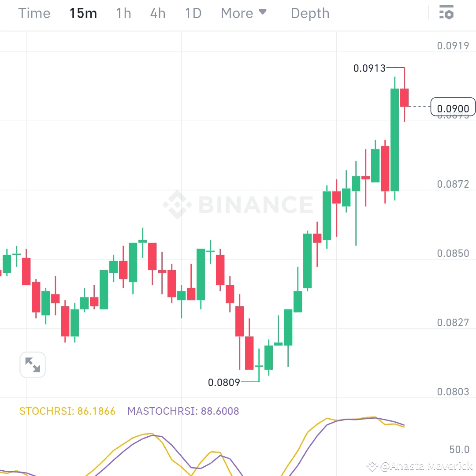Image resolution: width=476 pixels, height=476 pixels.
Task: Click the Binance diamond logo watermark
Action: click(x=176, y=203)
